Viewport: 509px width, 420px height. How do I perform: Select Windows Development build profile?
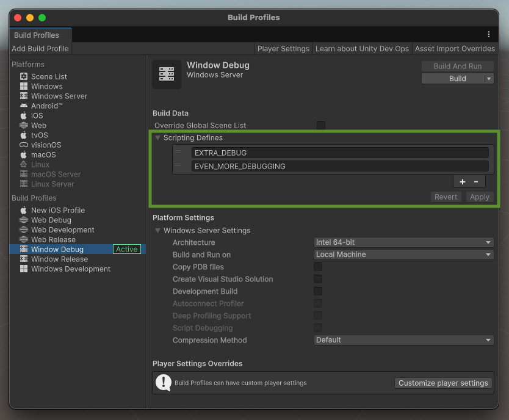78,269
